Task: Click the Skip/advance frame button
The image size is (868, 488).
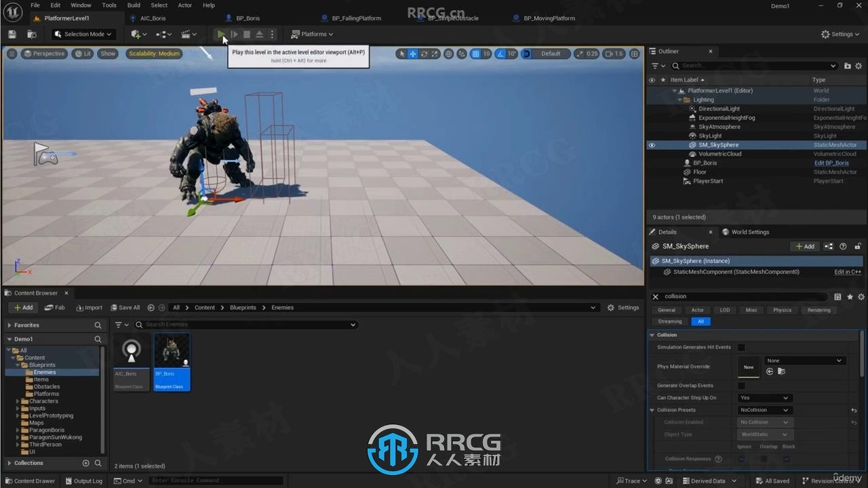Action: pyautogui.click(x=234, y=34)
